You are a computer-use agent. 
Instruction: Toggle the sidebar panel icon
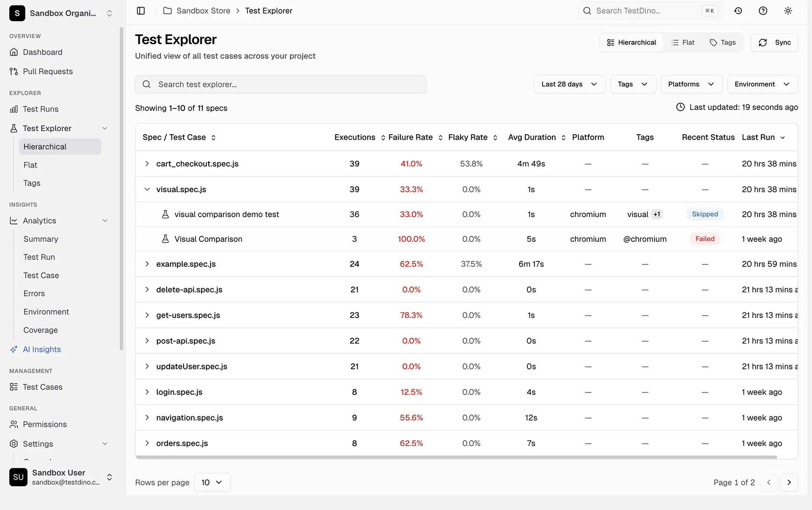pyautogui.click(x=141, y=11)
